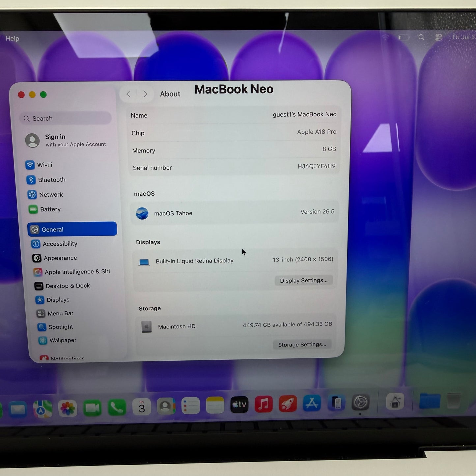Image resolution: width=476 pixels, height=476 pixels.
Task: Click 449.74 GB available of 494.33 GB
Action: (x=287, y=324)
